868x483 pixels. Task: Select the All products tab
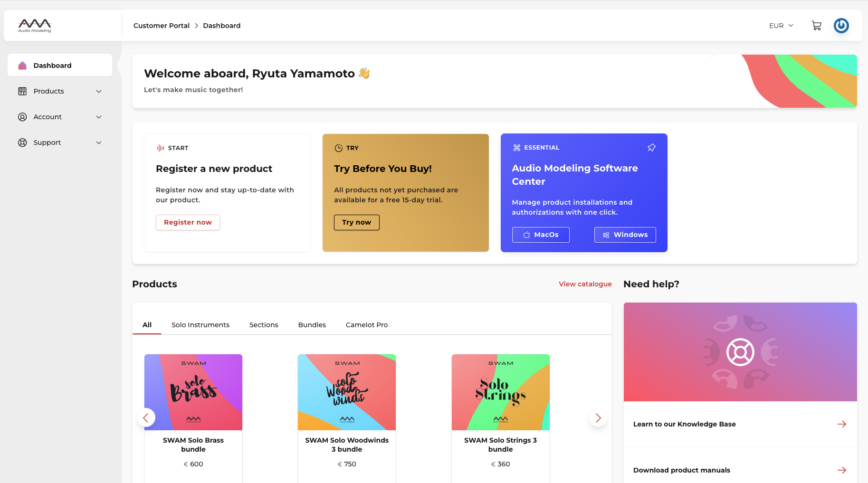tap(147, 325)
